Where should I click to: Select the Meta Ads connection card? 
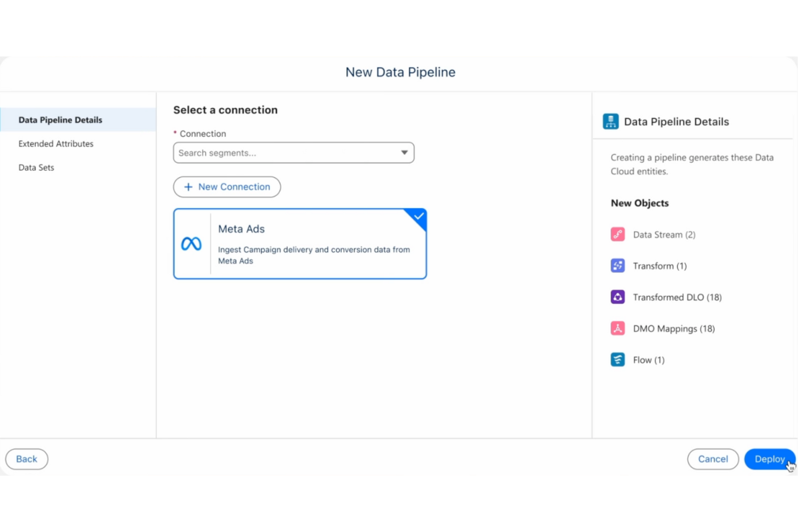[300, 244]
